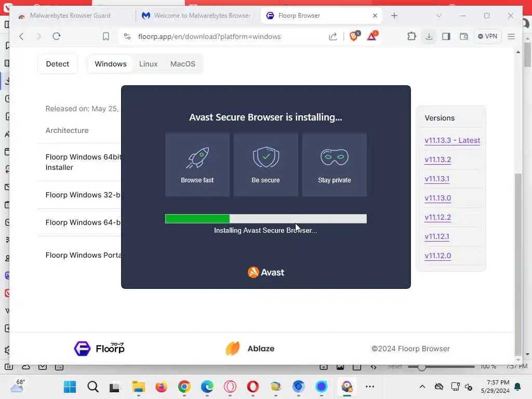
Task: Bookmark this page with the bookmark icon
Action: tap(106, 36)
